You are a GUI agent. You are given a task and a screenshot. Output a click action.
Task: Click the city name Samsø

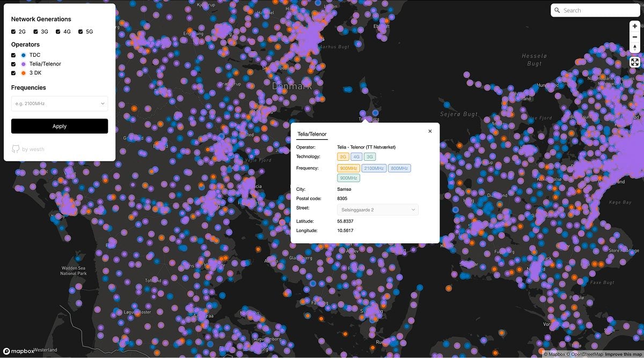[344, 189]
